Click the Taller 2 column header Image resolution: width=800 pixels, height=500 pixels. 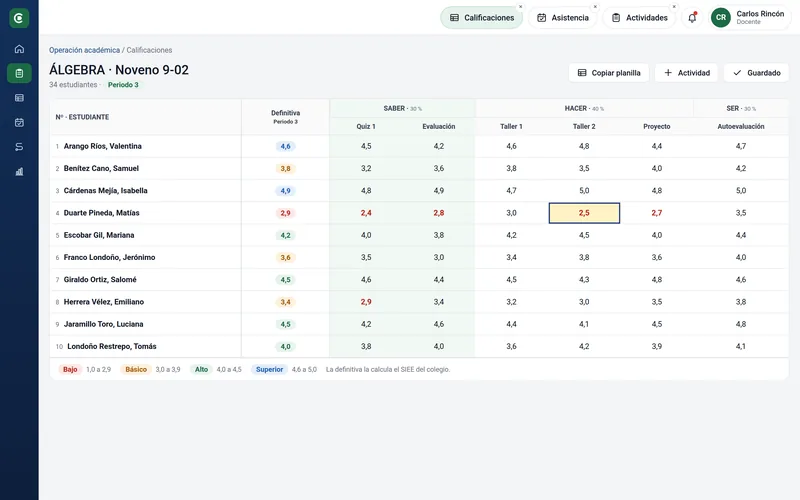(x=584, y=126)
